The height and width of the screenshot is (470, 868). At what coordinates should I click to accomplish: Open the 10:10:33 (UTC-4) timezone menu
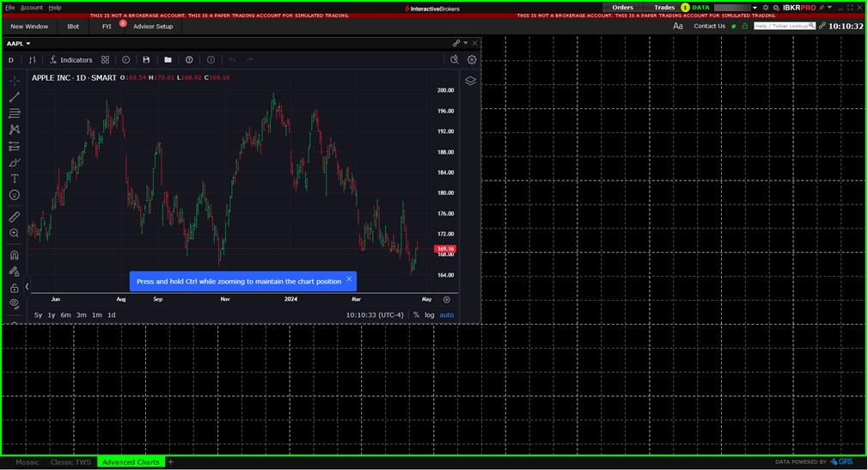tap(375, 315)
